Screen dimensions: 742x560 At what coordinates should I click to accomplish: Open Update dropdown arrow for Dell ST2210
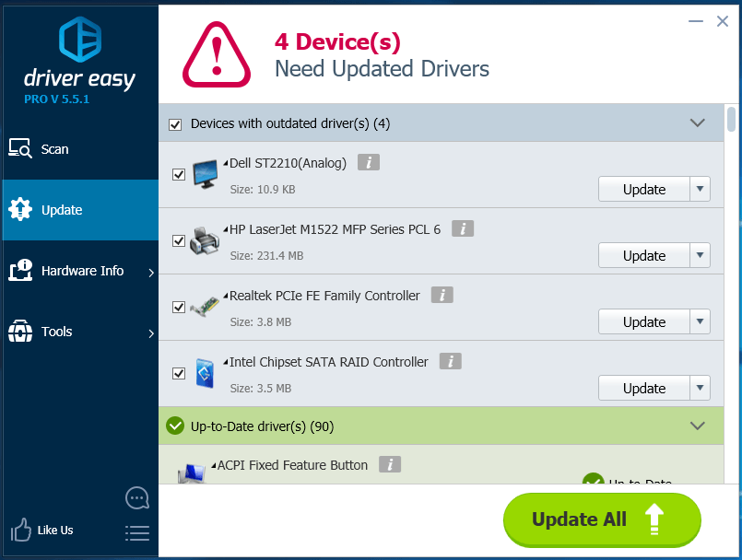point(700,189)
